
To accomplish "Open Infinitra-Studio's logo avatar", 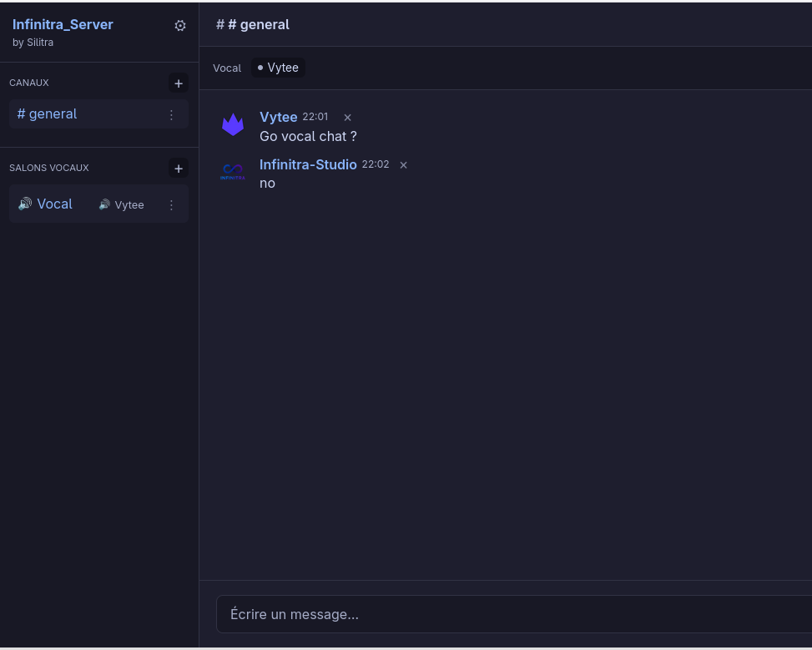I will [232, 171].
